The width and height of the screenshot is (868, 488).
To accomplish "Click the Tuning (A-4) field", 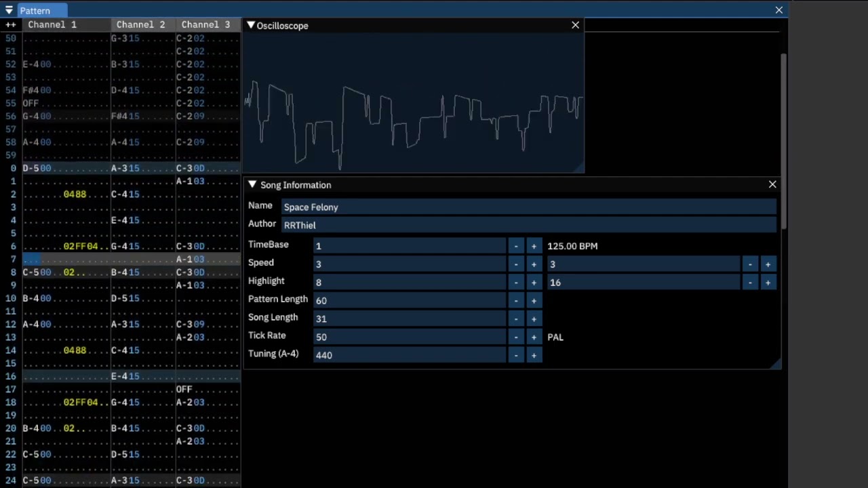I will click(410, 355).
